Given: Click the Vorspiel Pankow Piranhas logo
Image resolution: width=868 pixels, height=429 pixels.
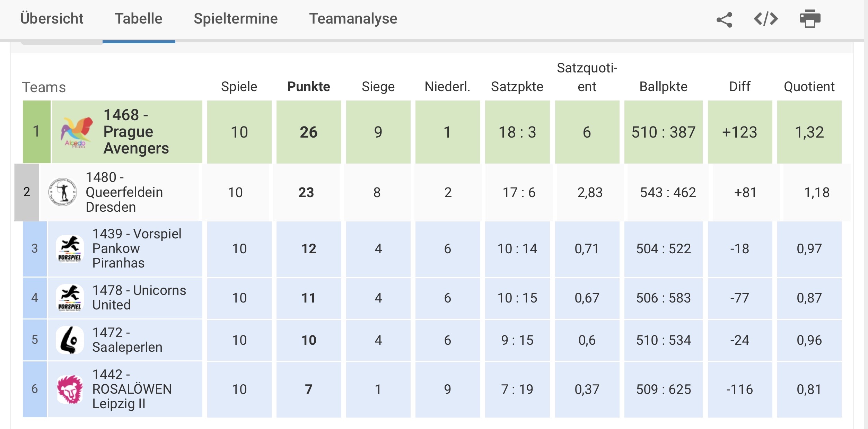Looking at the screenshot, I should point(70,249).
